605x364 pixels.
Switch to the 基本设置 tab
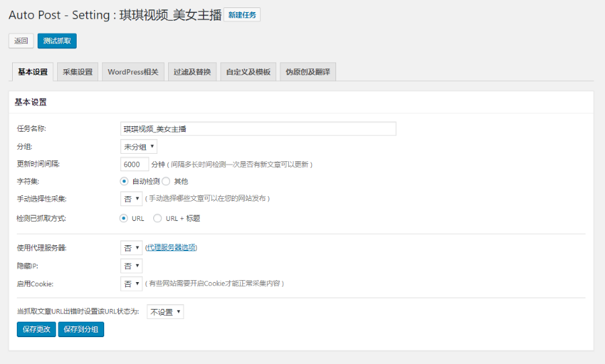pos(32,72)
